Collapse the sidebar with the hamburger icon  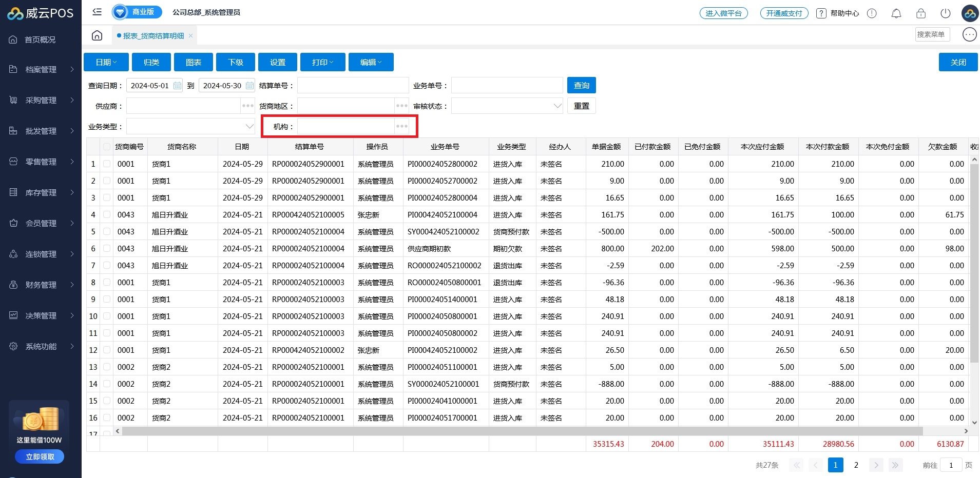pos(97,12)
